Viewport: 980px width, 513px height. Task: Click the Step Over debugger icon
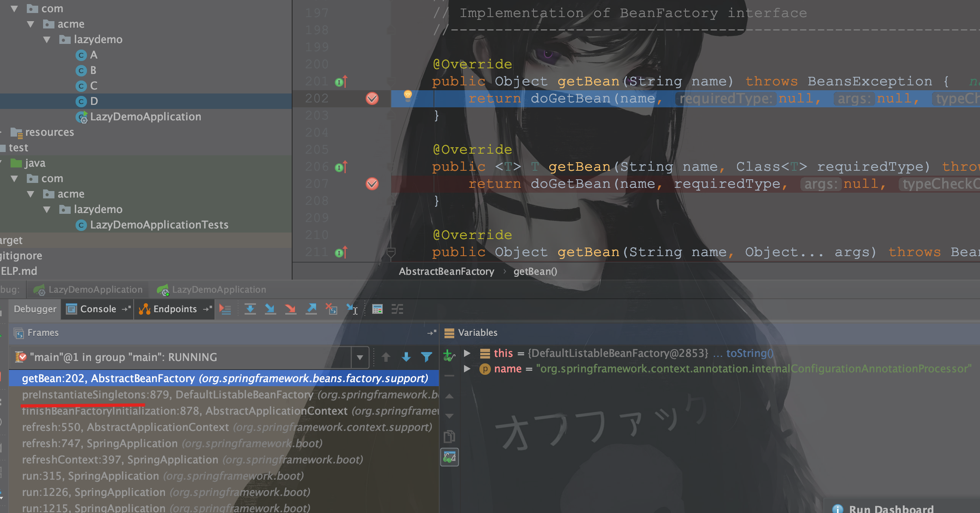[250, 309]
